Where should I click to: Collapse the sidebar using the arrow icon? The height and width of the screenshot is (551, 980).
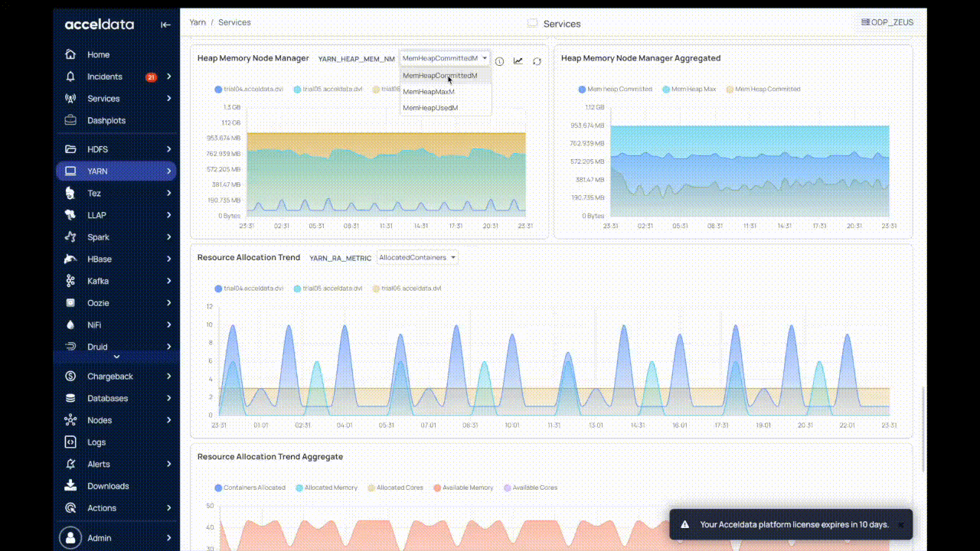pyautogui.click(x=165, y=24)
